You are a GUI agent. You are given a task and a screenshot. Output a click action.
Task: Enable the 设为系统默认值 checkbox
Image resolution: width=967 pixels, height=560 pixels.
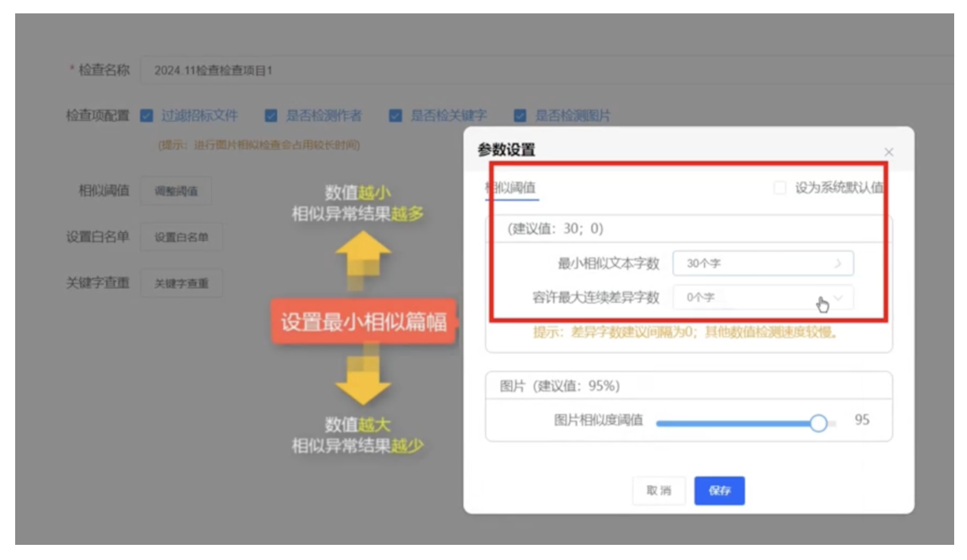point(779,187)
